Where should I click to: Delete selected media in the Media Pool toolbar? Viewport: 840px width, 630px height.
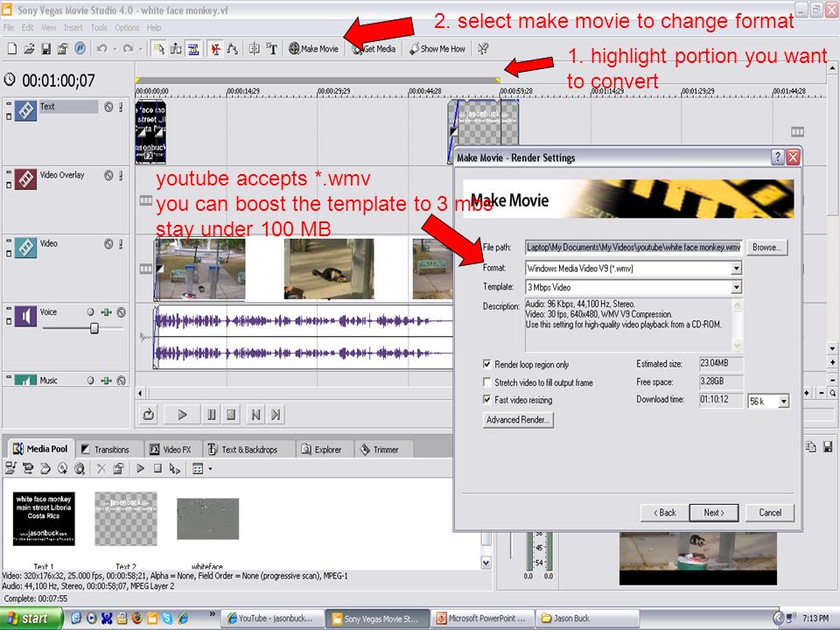(101, 469)
